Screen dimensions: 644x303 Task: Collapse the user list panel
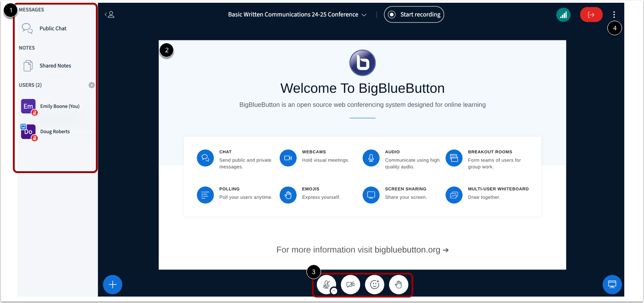(x=109, y=14)
